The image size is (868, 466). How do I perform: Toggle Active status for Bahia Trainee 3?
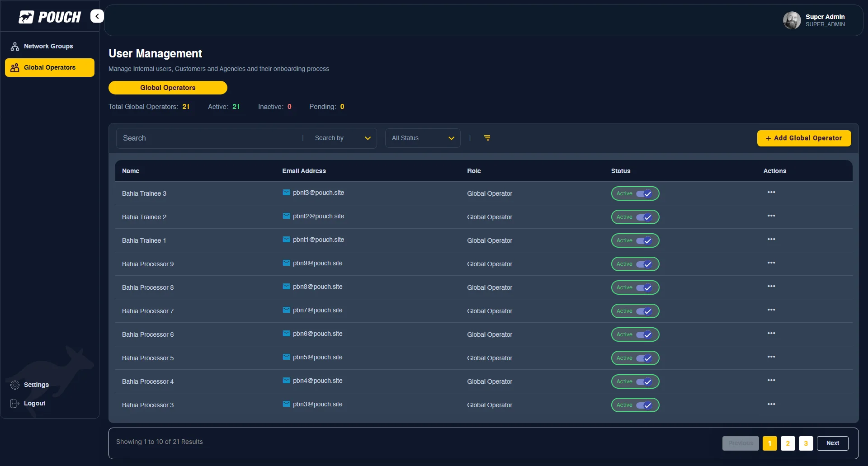pyautogui.click(x=644, y=194)
